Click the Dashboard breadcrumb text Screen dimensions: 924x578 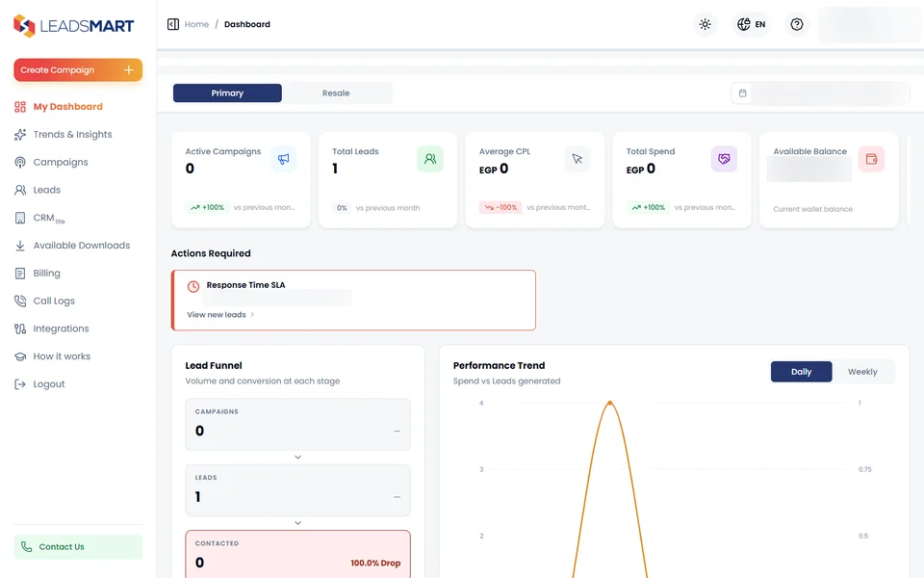click(x=247, y=24)
